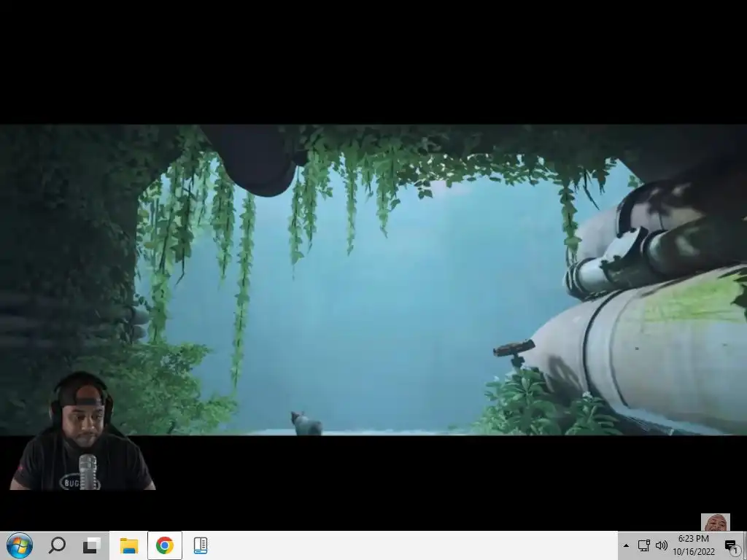Viewport: 747px width, 560px height.
Task: Open network status tray icon
Action: [x=643, y=545]
